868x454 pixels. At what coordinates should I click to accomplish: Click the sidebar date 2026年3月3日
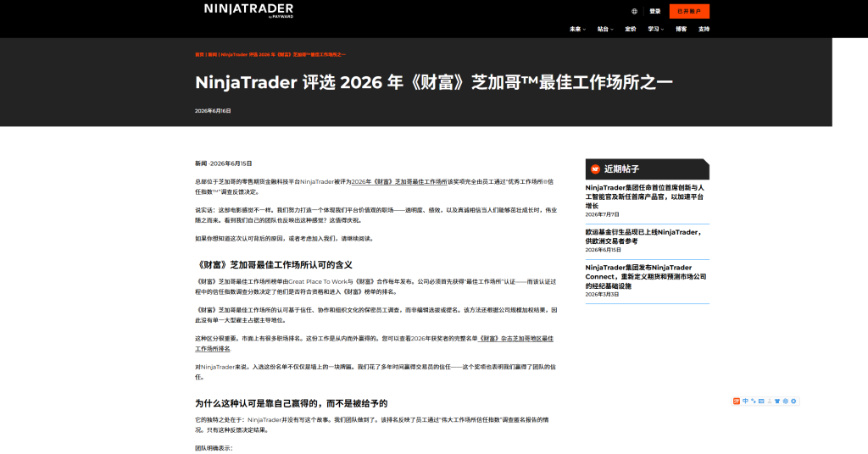602,295
